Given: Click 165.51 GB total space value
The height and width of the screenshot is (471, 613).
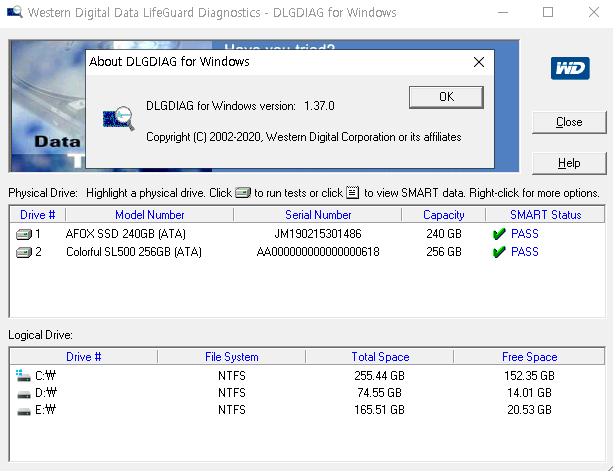Looking at the screenshot, I should tap(379, 410).
